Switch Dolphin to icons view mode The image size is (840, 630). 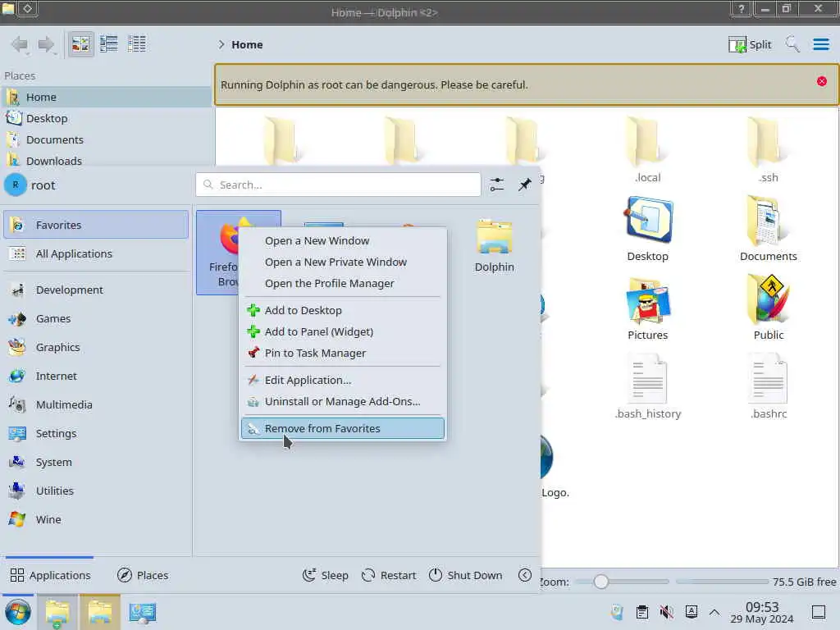pos(81,44)
